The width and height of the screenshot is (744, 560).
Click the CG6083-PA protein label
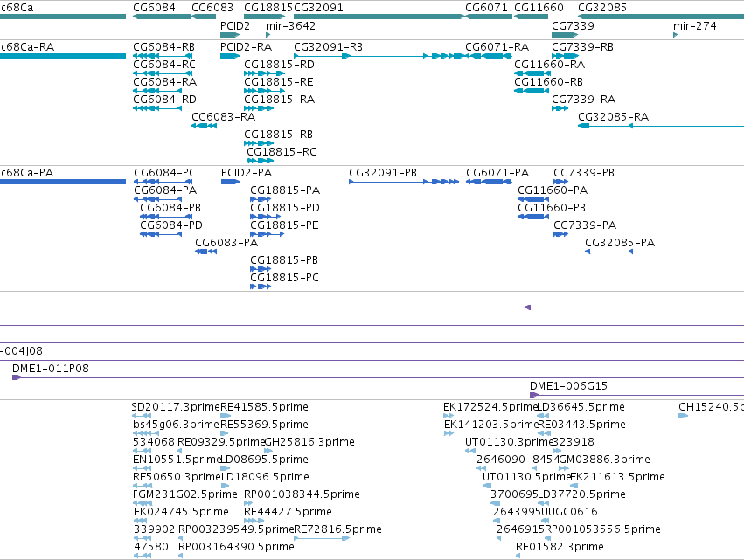click(x=226, y=243)
